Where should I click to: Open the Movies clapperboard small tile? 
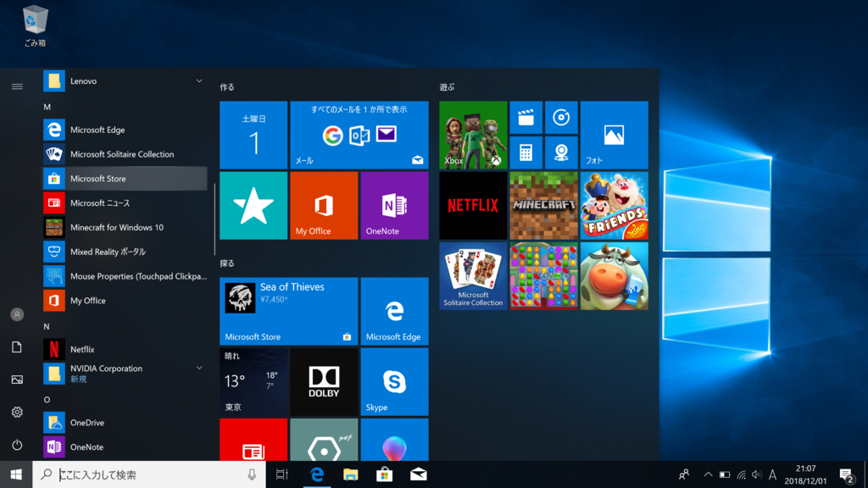point(526,117)
